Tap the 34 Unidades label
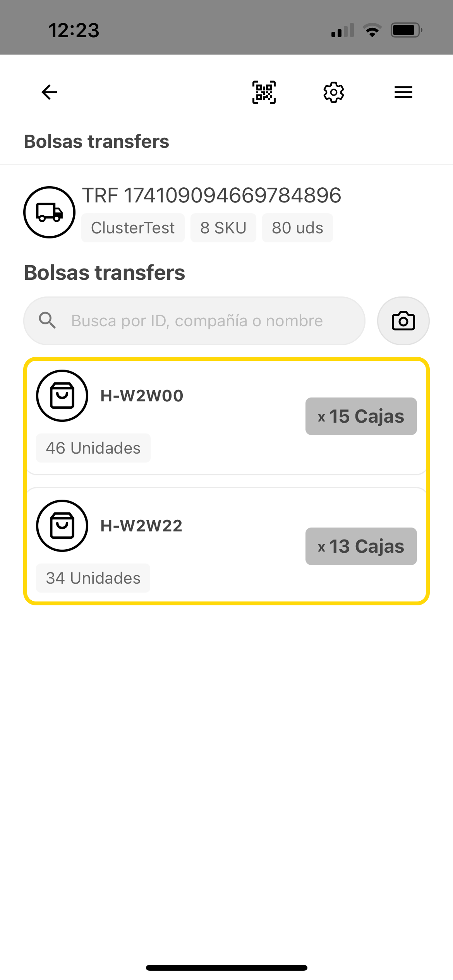453x980 pixels. point(93,578)
